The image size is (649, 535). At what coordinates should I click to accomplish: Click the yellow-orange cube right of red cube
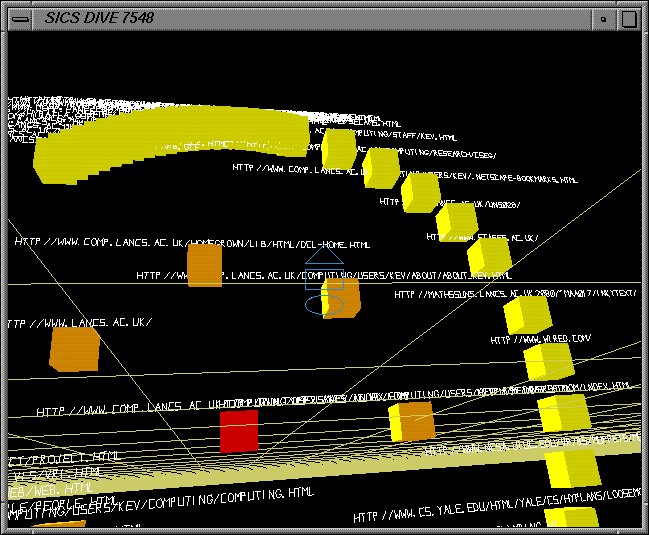click(x=411, y=421)
